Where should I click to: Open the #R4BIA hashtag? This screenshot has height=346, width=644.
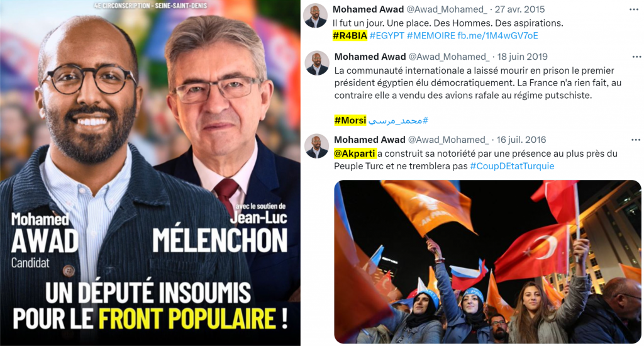click(350, 36)
